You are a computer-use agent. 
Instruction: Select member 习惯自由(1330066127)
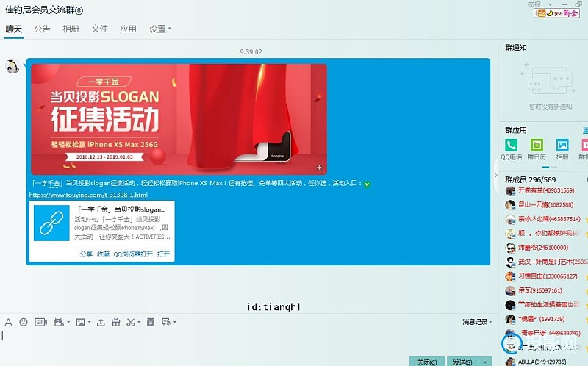coord(548,276)
